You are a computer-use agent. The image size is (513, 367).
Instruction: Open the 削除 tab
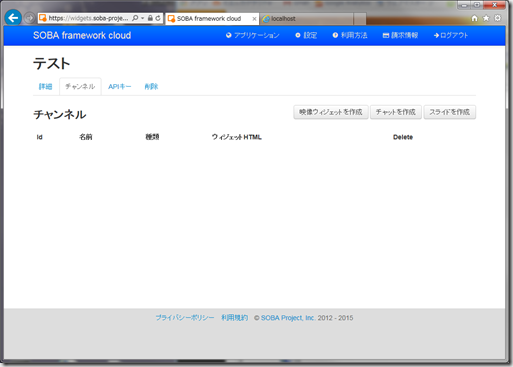151,87
